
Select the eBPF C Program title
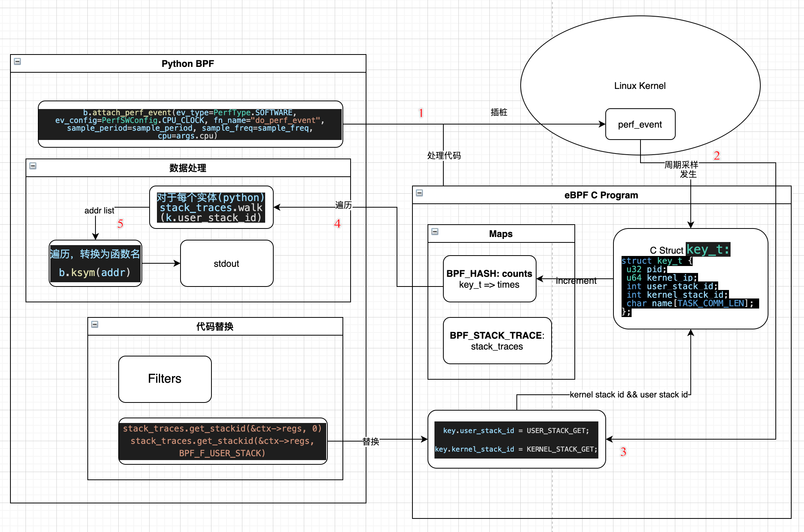click(601, 195)
